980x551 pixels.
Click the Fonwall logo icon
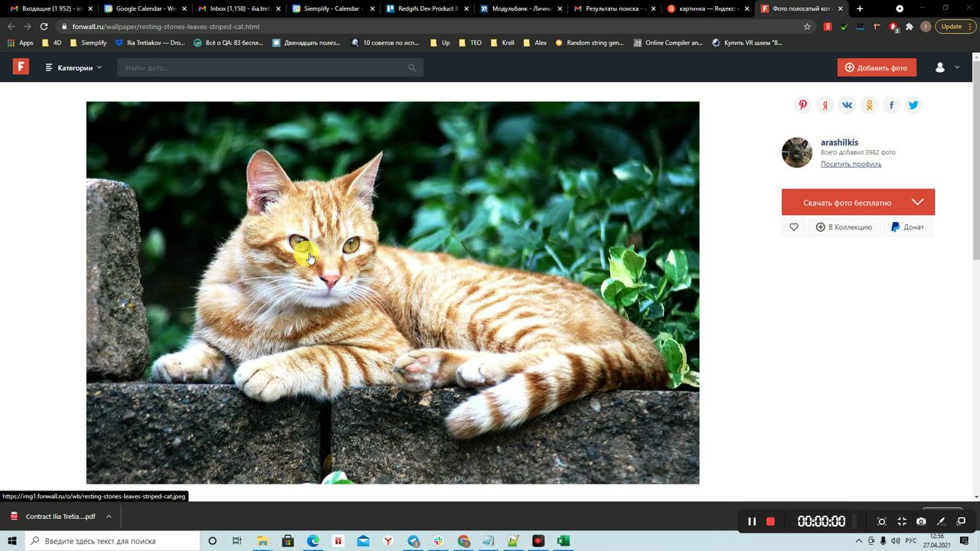[x=21, y=67]
